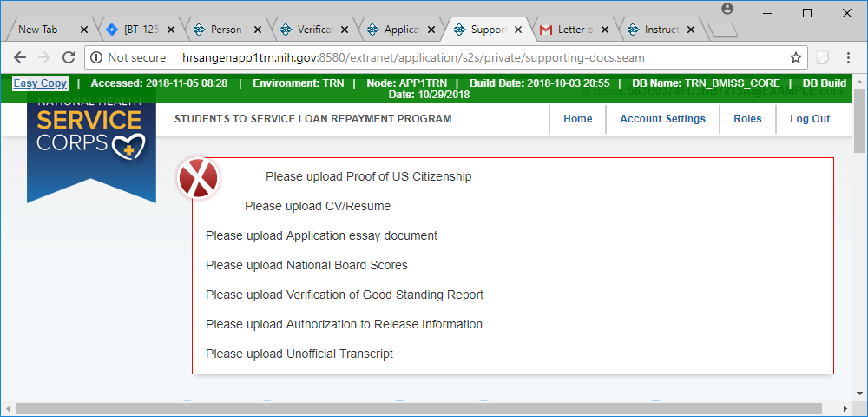Select the Roles menu item
The height and width of the screenshot is (417, 868).
747,119
